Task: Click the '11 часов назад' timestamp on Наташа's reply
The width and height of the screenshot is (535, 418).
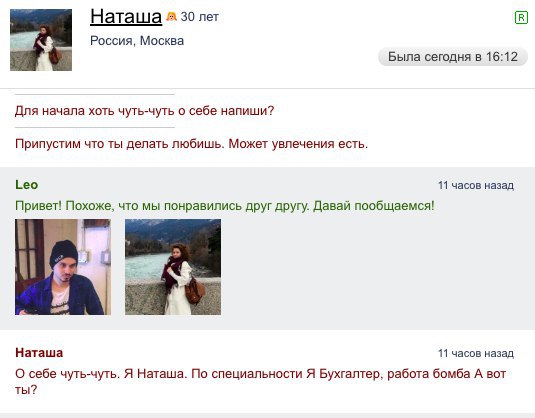Action: coord(476,353)
